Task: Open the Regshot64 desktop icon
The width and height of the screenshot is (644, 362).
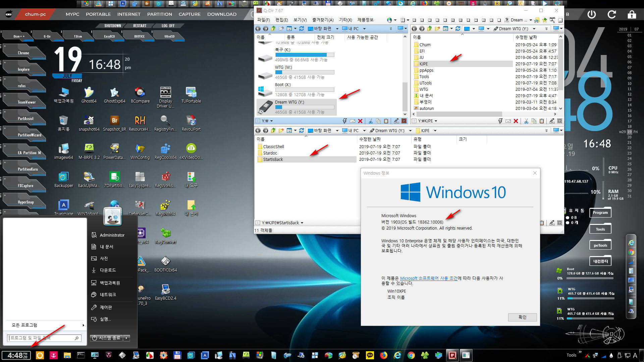Action: pos(165,207)
